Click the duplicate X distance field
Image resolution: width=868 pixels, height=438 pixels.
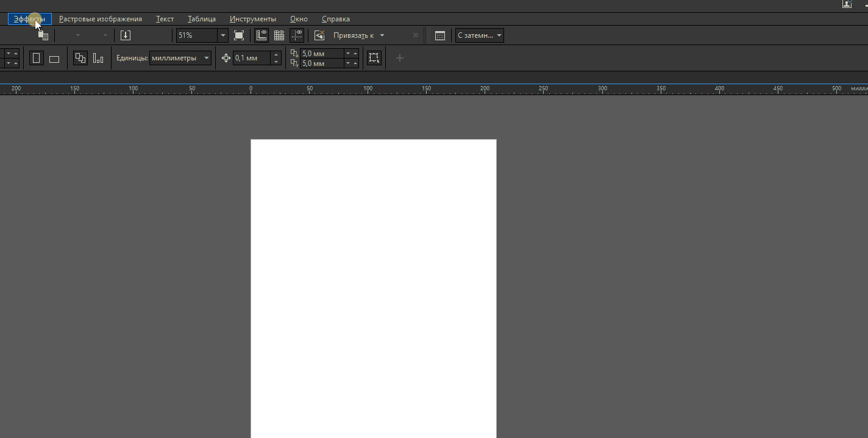[x=322, y=54]
